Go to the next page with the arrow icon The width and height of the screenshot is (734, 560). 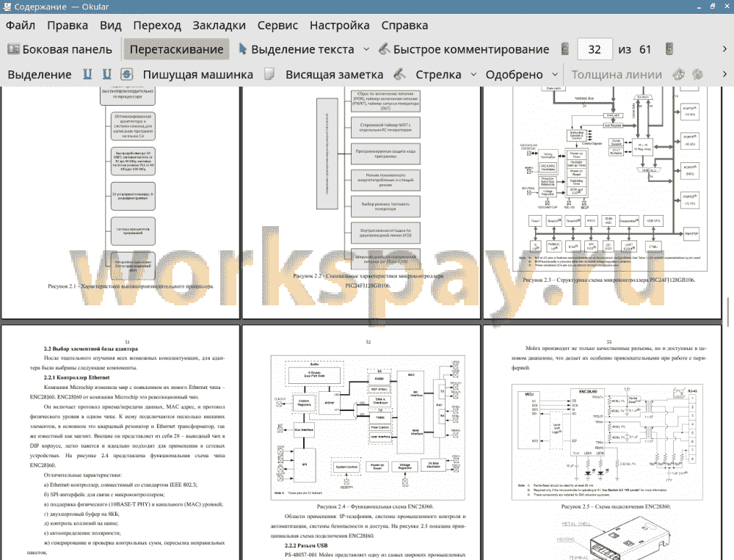669,49
